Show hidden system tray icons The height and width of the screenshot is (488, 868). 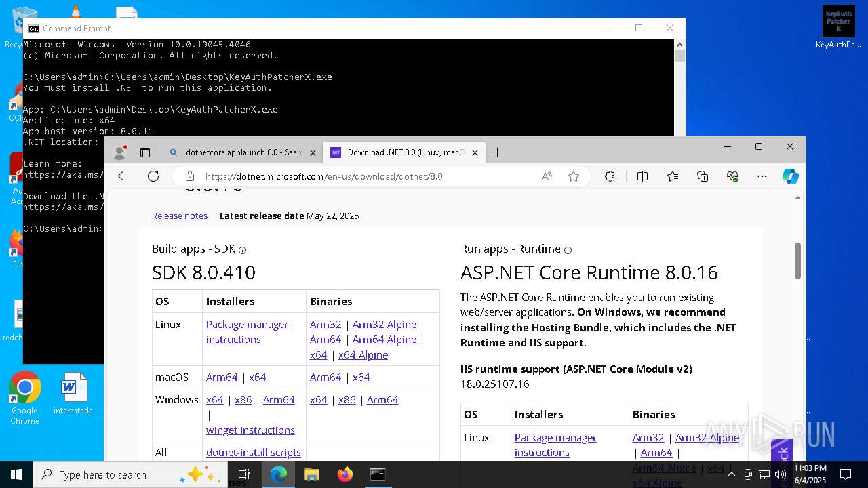pyautogui.click(x=731, y=474)
